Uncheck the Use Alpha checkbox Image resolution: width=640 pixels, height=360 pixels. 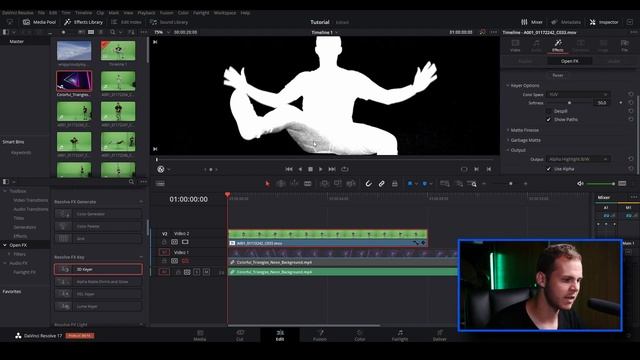pos(549,169)
